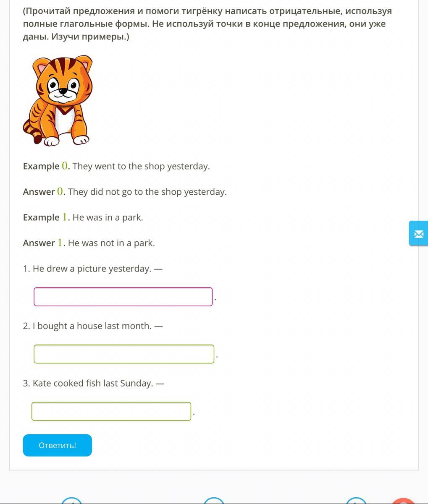Click the sentence "He drew a picture yesterday"

tap(92, 269)
